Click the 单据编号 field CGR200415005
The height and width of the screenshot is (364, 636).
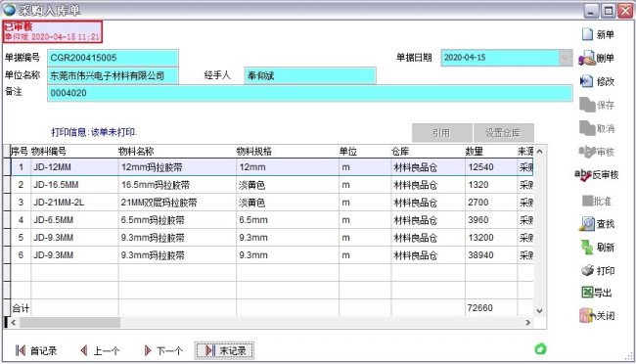point(113,58)
